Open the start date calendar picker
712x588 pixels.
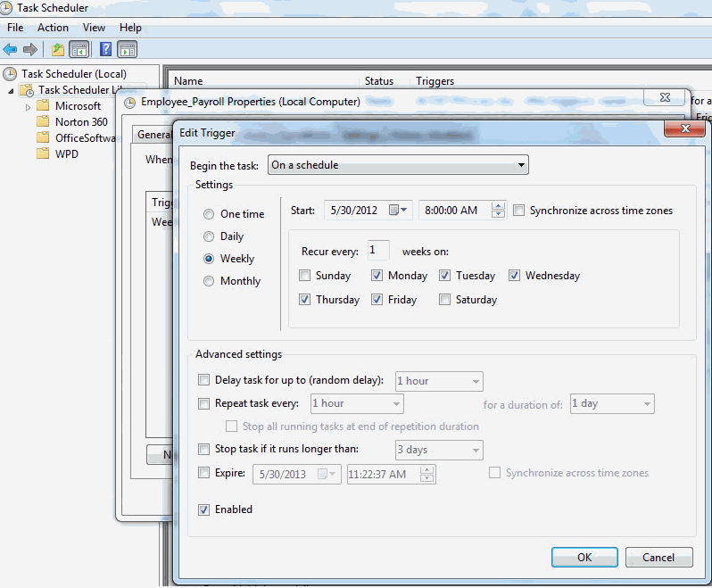pos(400,211)
